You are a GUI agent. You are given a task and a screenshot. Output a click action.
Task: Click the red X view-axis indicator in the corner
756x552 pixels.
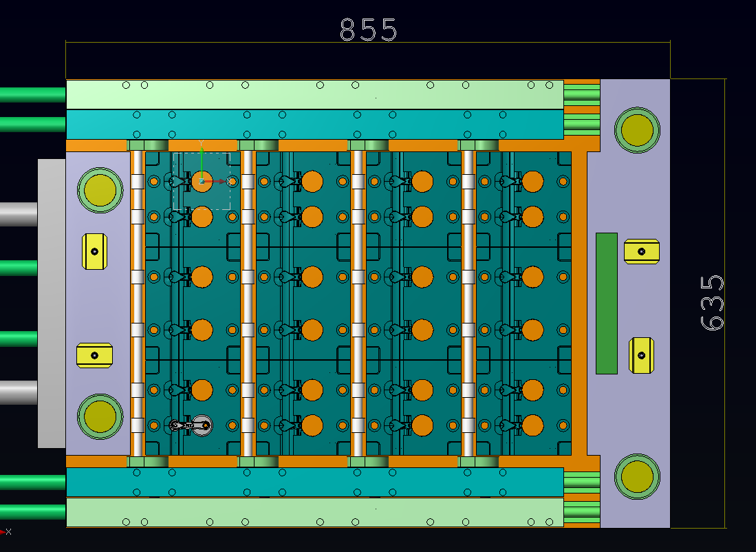6,532
